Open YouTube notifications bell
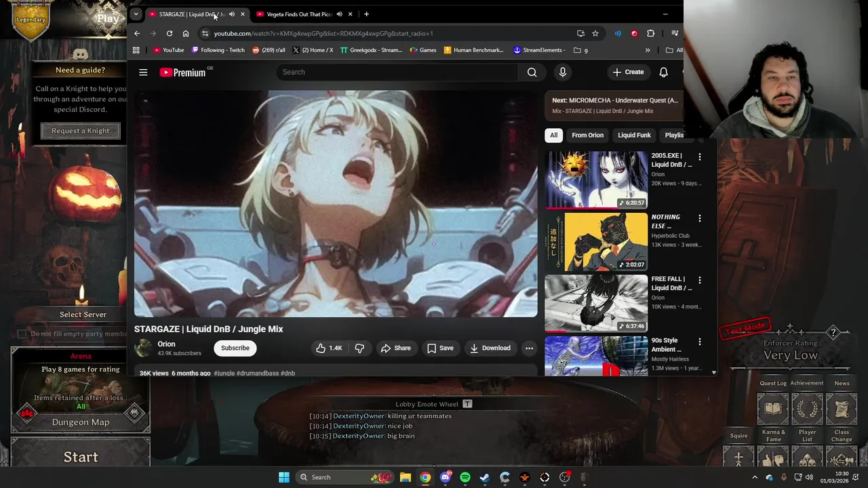This screenshot has width=868, height=488. tap(663, 72)
